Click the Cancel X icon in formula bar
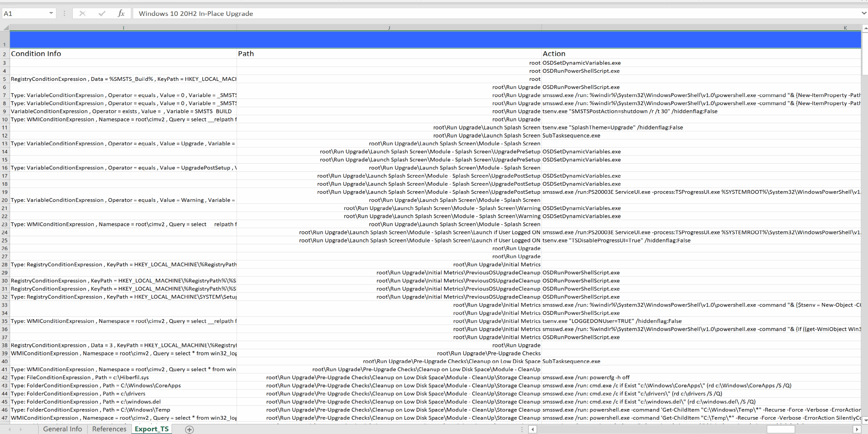 coord(82,14)
